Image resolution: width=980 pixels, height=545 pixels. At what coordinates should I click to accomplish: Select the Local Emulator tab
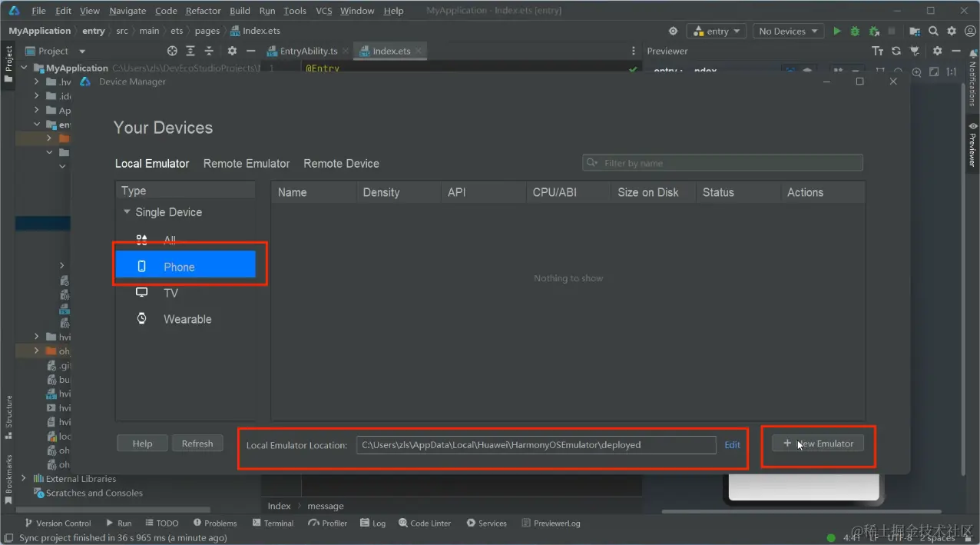[152, 164]
